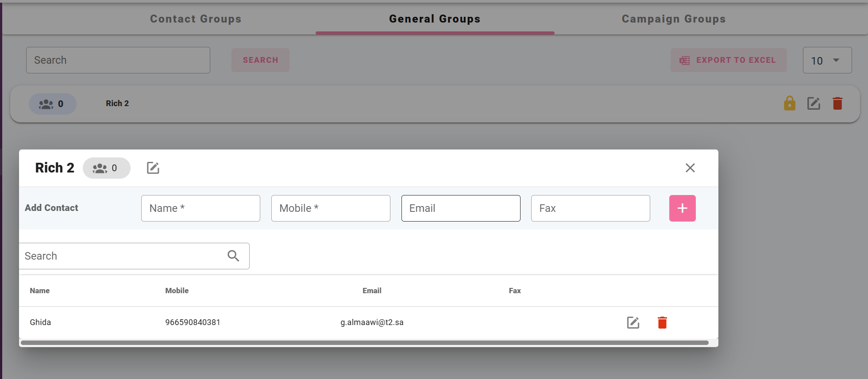
Task: Click the background group search field
Action: click(x=118, y=60)
